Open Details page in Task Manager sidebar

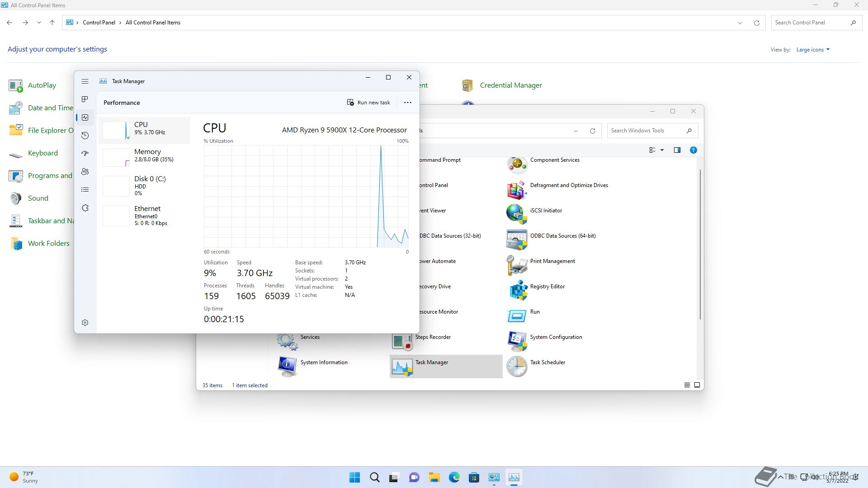click(85, 190)
